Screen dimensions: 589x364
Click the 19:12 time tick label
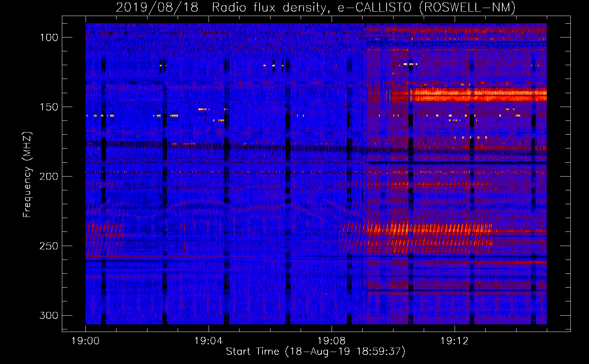pos(454,341)
